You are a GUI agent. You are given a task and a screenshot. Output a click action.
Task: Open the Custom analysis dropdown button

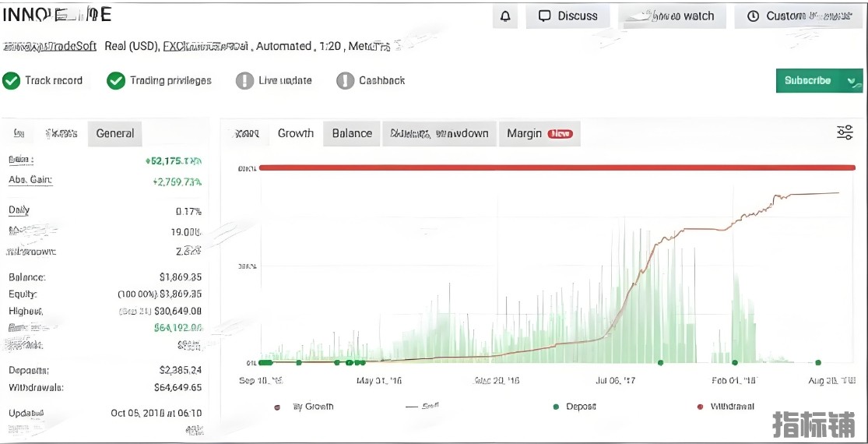click(799, 16)
